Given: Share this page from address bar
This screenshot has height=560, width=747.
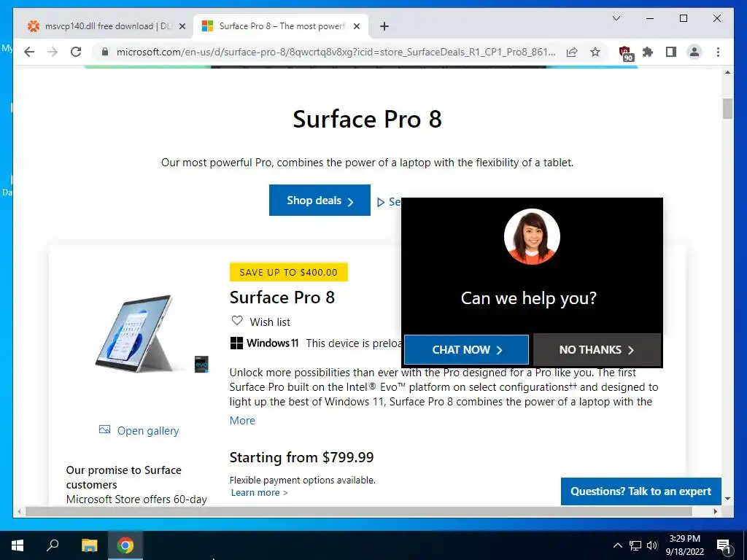Looking at the screenshot, I should point(572,52).
